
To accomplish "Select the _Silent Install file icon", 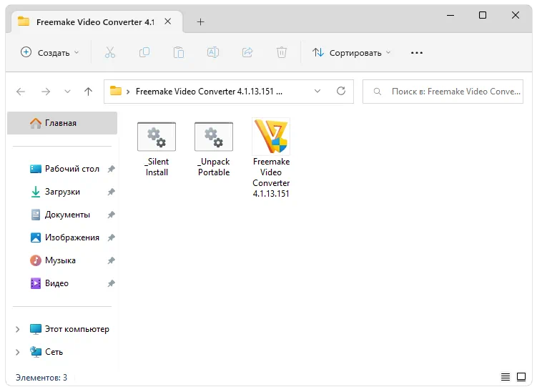I will 157,137.
